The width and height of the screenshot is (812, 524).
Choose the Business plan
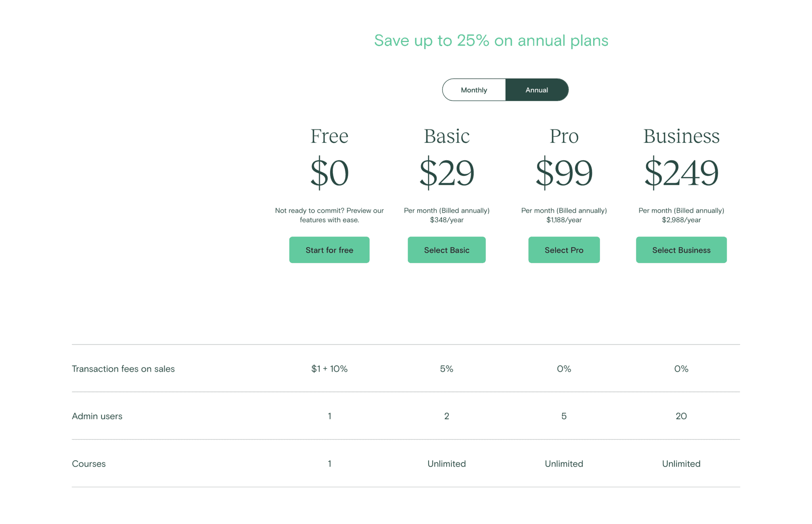coord(681,250)
